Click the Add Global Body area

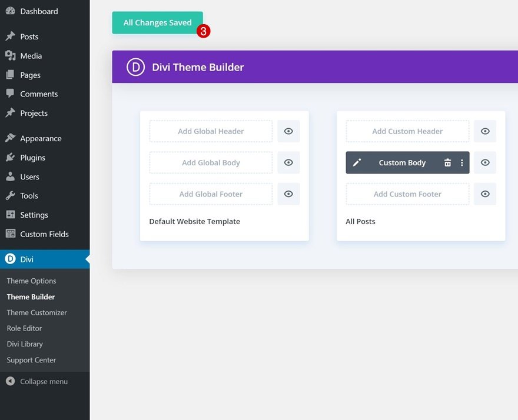coord(211,162)
